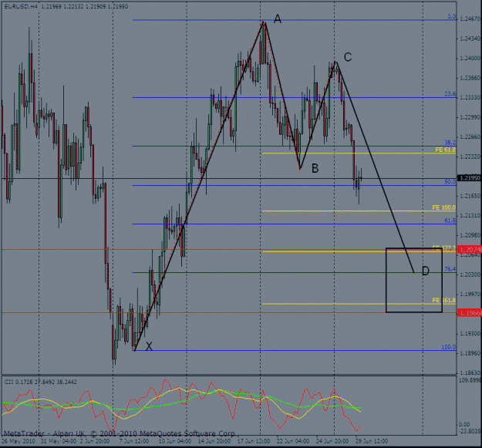Click the blue 76.4 retracement label
482x448 pixels.
(x=450, y=269)
